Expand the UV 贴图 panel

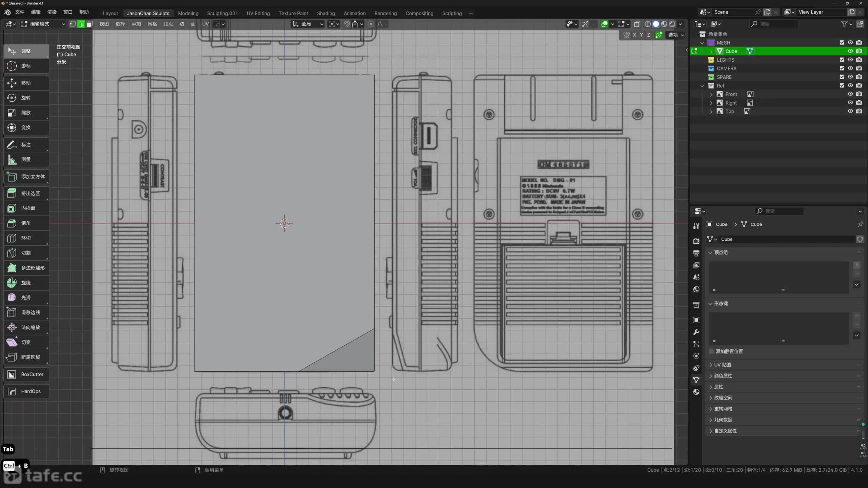click(710, 365)
